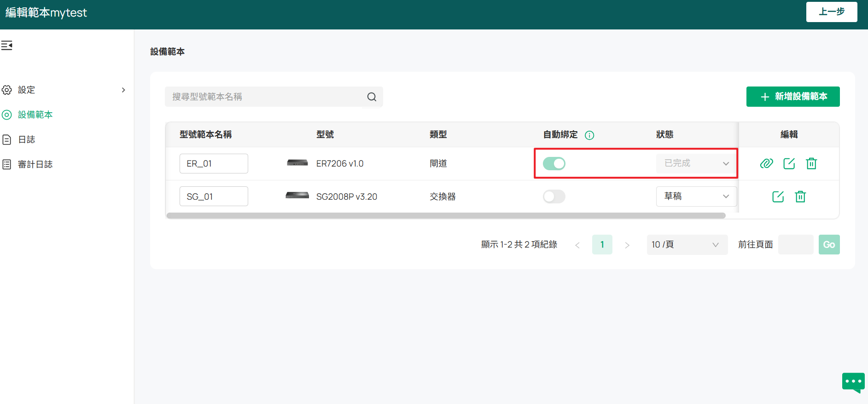
Task: Toggle auto-bind switch for SG_01
Action: pyautogui.click(x=554, y=196)
